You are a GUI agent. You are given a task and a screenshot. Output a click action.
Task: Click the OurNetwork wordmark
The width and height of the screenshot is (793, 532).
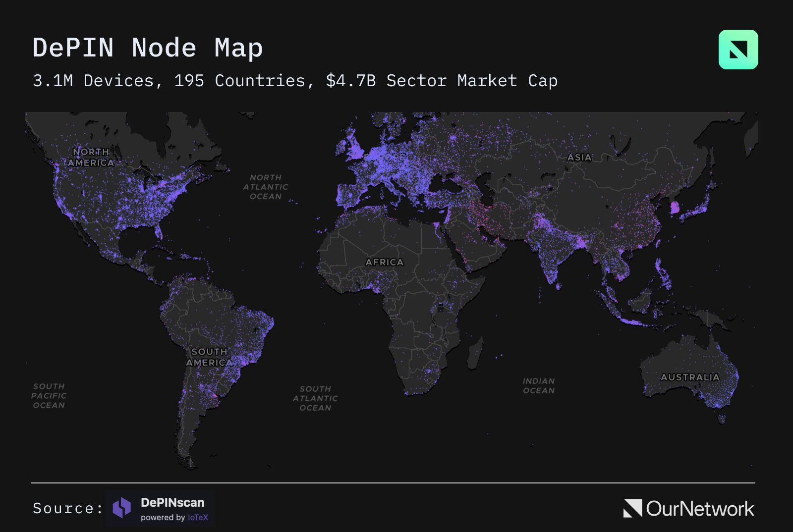tap(700, 509)
